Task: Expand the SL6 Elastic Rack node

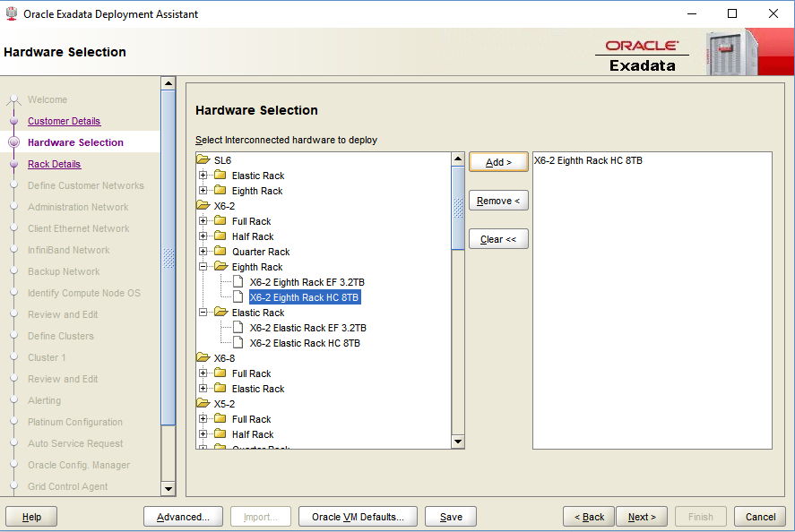Action: 203,176
